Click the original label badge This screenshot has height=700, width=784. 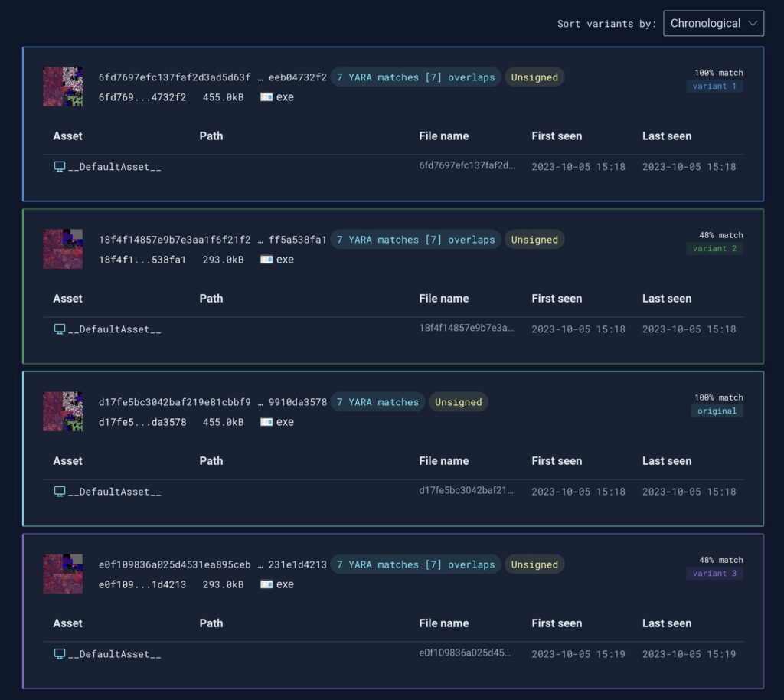tap(717, 411)
